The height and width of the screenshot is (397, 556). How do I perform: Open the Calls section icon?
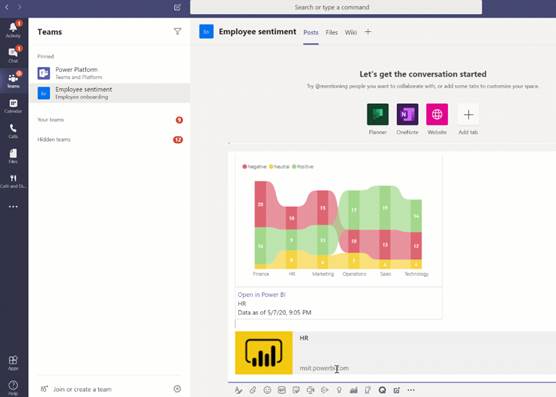(13, 130)
